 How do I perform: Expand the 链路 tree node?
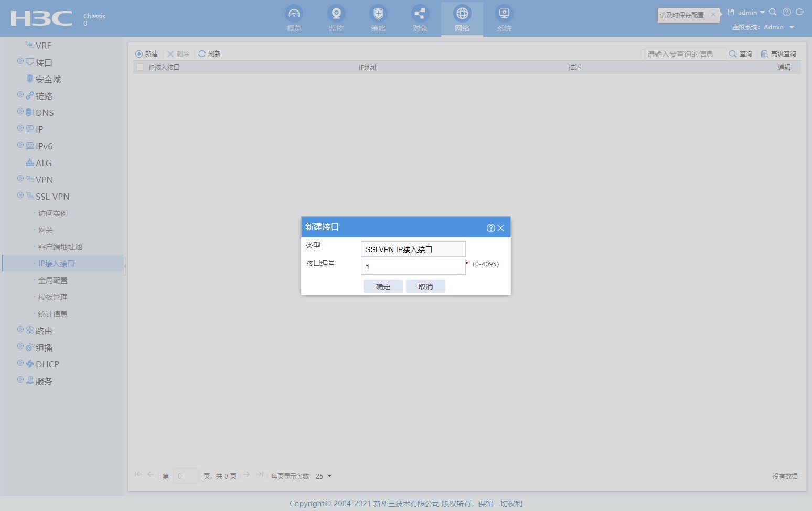pos(20,95)
